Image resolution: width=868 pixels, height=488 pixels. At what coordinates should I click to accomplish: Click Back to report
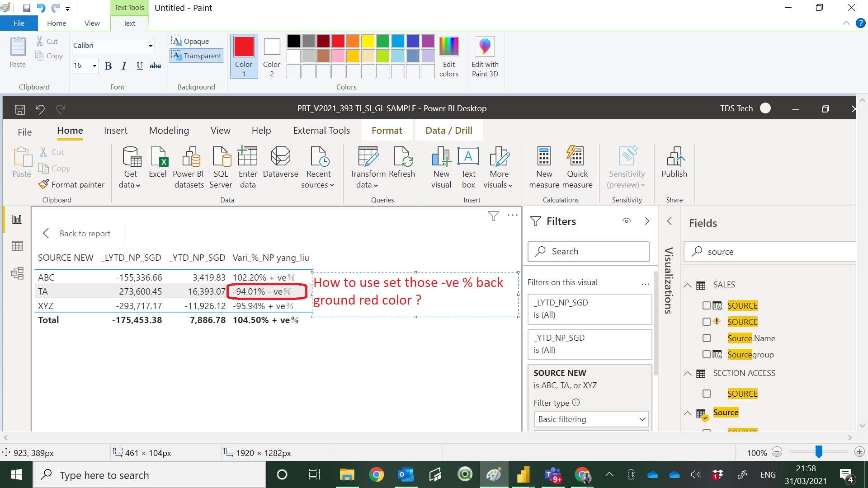click(x=77, y=234)
